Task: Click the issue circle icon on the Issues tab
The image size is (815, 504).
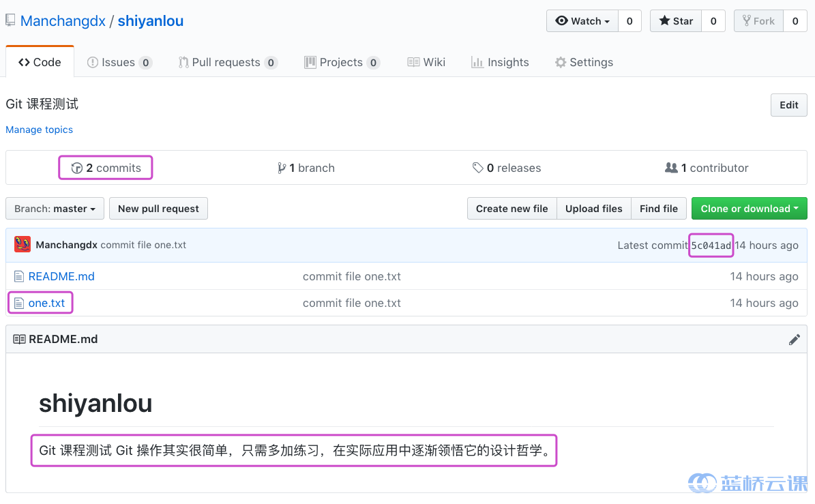Action: click(x=93, y=62)
